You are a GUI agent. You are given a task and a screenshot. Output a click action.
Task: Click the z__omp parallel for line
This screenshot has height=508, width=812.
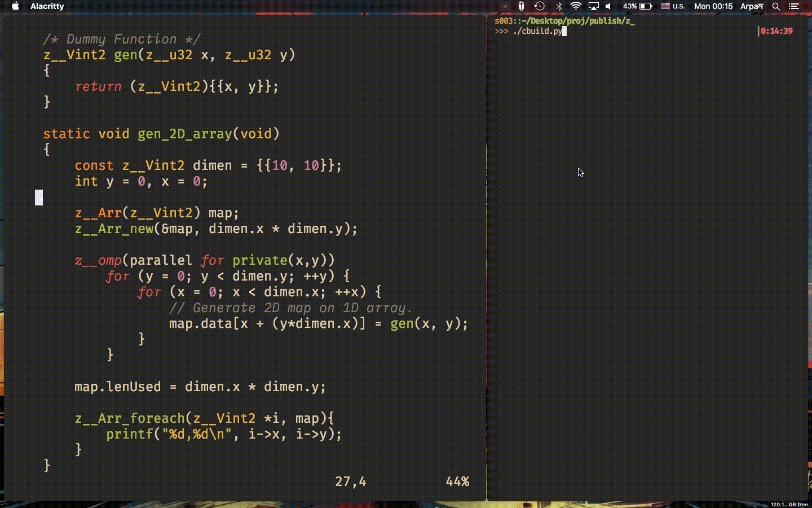205,260
